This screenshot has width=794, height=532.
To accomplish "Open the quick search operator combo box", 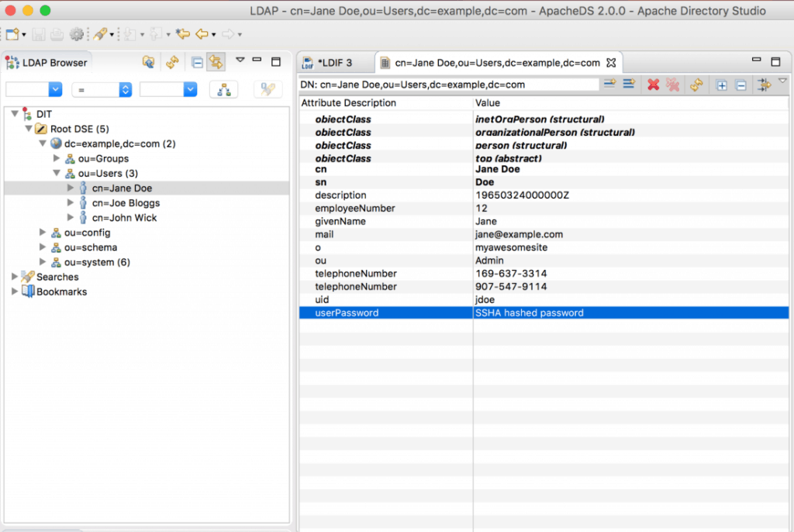I will coord(102,90).
